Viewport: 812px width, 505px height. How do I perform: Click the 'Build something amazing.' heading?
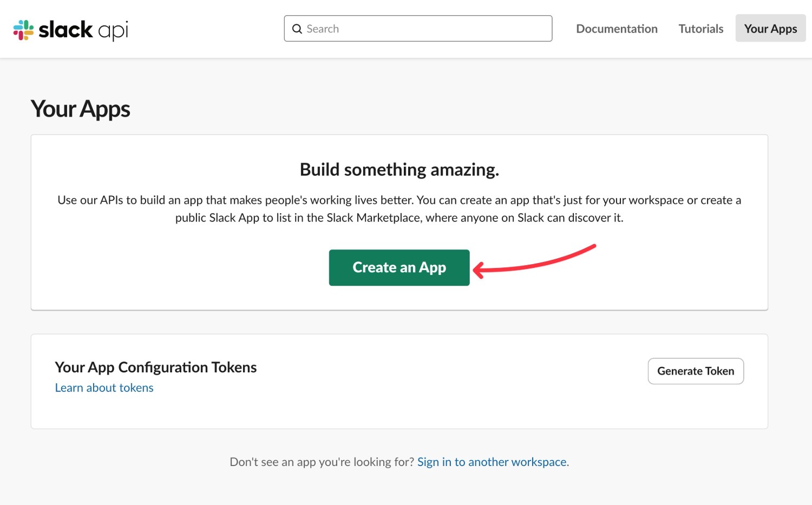400,170
